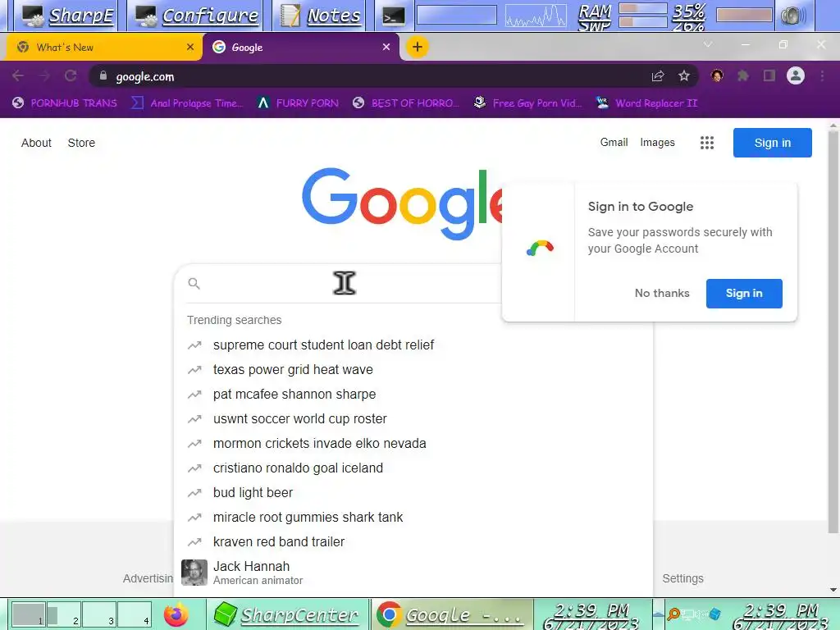
Task: Switch to the Google tab
Action: pyautogui.click(x=300, y=47)
